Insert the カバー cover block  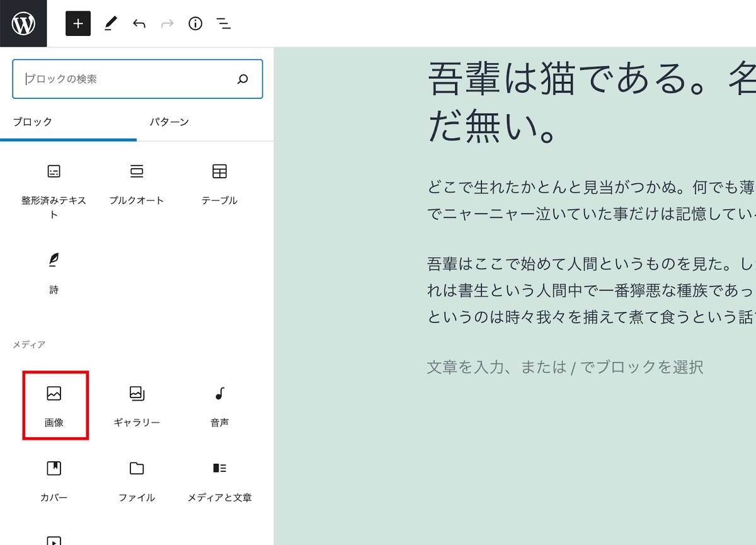click(x=54, y=481)
